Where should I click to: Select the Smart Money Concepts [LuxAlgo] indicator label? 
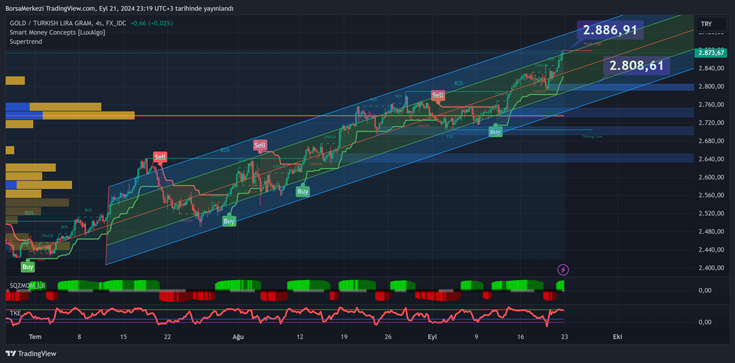tap(57, 32)
